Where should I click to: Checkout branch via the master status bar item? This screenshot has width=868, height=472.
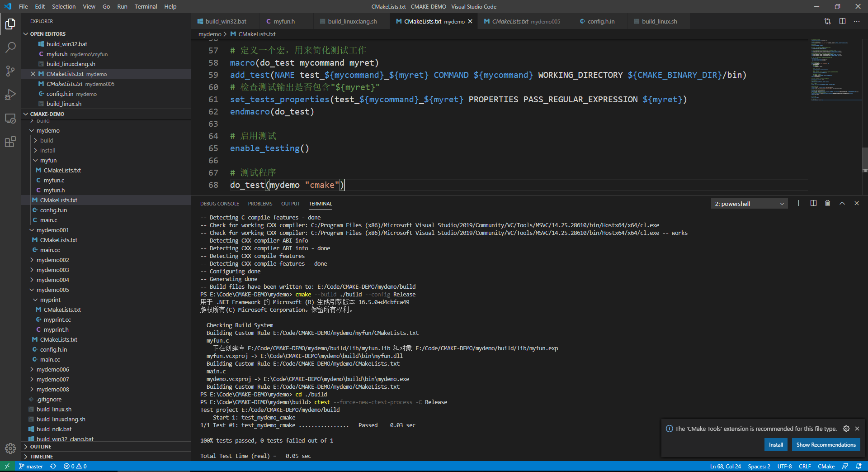[31, 466]
